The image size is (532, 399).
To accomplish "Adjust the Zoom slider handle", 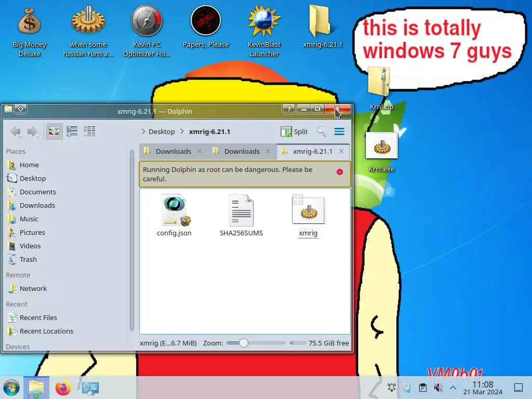I will 243,343.
